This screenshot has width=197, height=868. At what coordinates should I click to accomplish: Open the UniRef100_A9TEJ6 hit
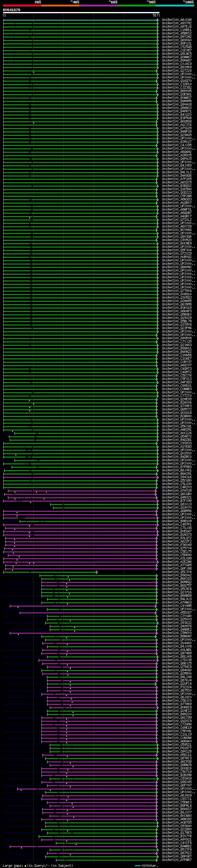point(177,26)
